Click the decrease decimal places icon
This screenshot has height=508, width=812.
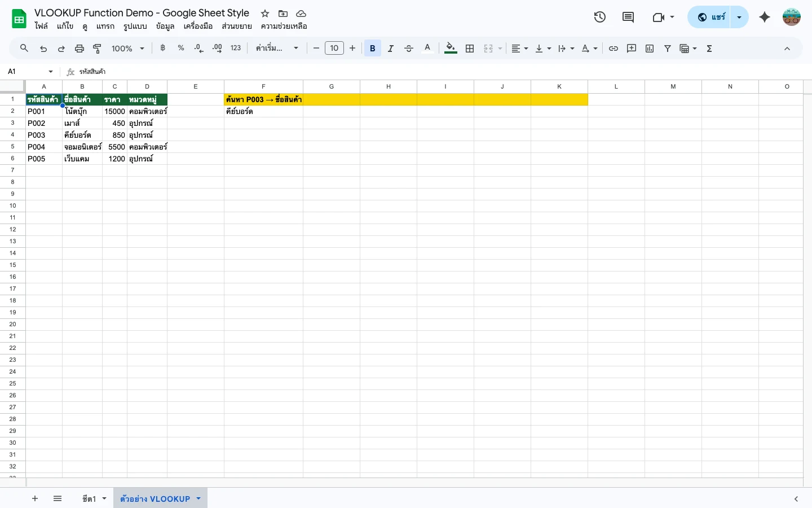click(198, 48)
